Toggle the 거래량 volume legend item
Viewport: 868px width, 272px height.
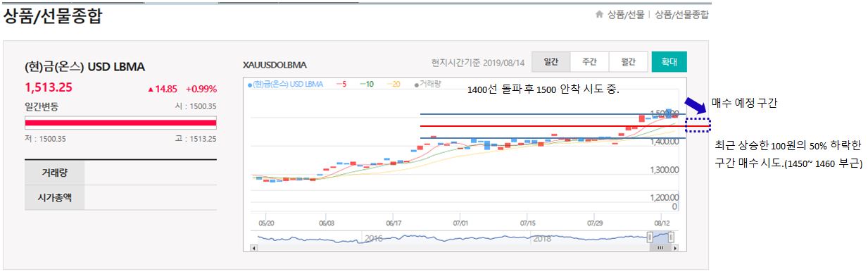tap(428, 84)
